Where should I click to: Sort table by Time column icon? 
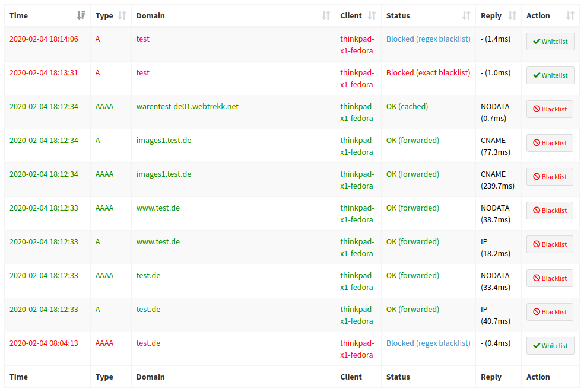[81, 15]
